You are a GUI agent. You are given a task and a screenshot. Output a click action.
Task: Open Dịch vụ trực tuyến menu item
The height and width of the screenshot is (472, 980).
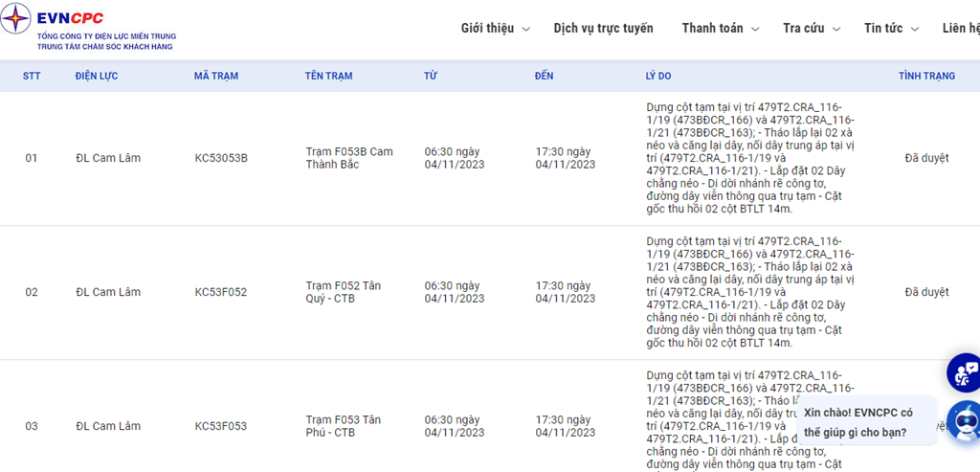603,29
